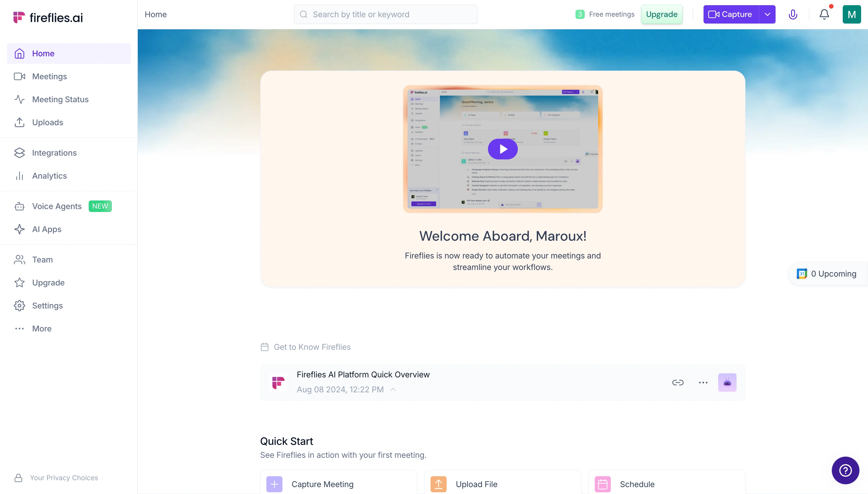Collapse the Fireflies AI Platform Quick Overview entry
Image resolution: width=868 pixels, height=494 pixels.
393,389
